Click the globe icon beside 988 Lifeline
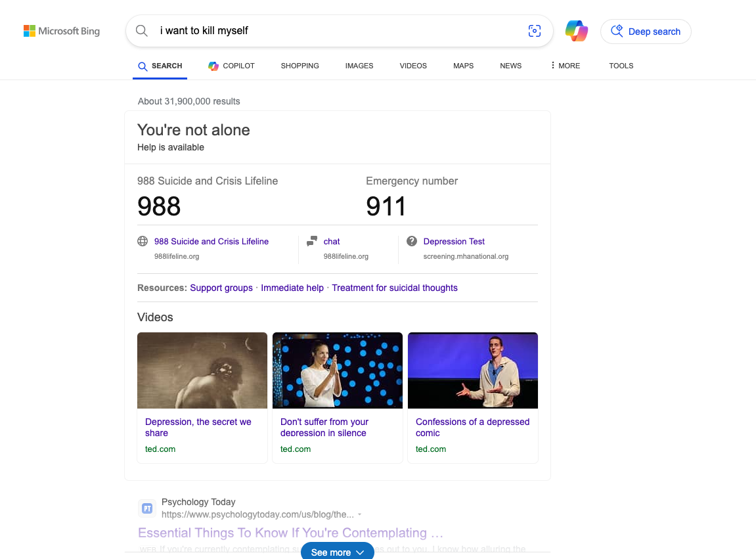The width and height of the screenshot is (756, 559). (143, 241)
